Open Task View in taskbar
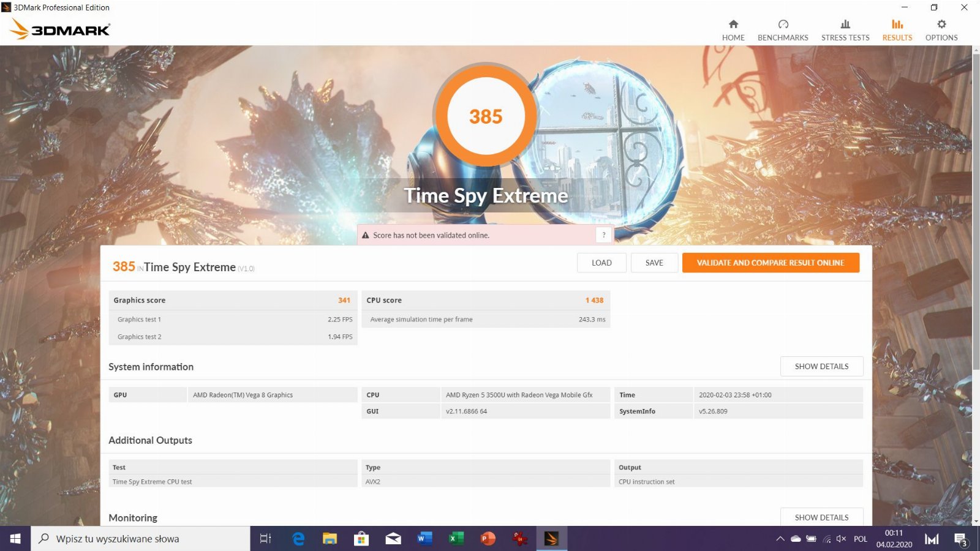The height and width of the screenshot is (551, 980). pyautogui.click(x=265, y=539)
